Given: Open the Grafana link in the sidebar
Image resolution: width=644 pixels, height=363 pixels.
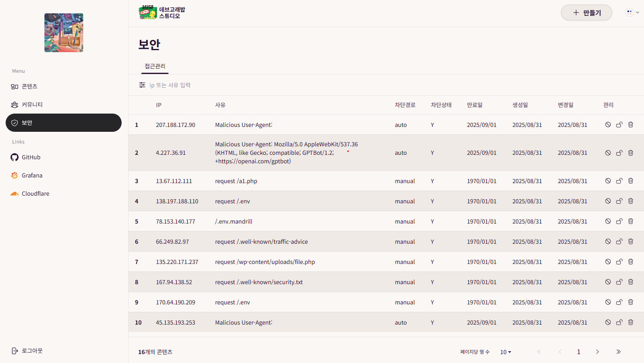Looking at the screenshot, I should click(32, 175).
